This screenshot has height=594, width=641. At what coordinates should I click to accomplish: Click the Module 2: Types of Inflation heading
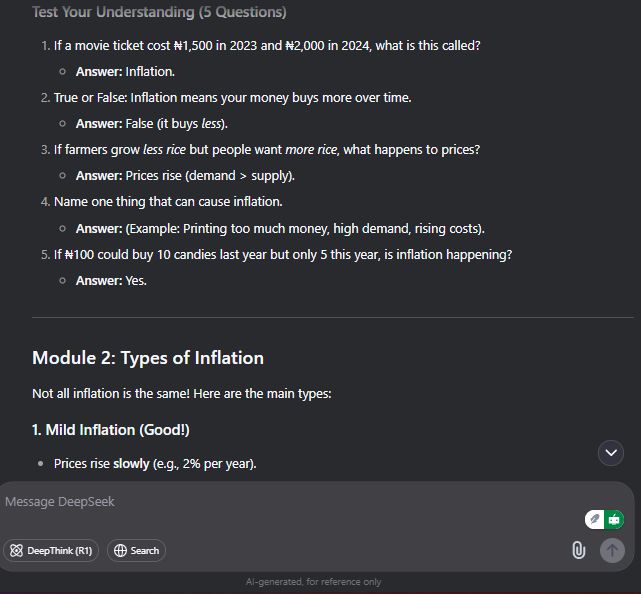pos(148,358)
